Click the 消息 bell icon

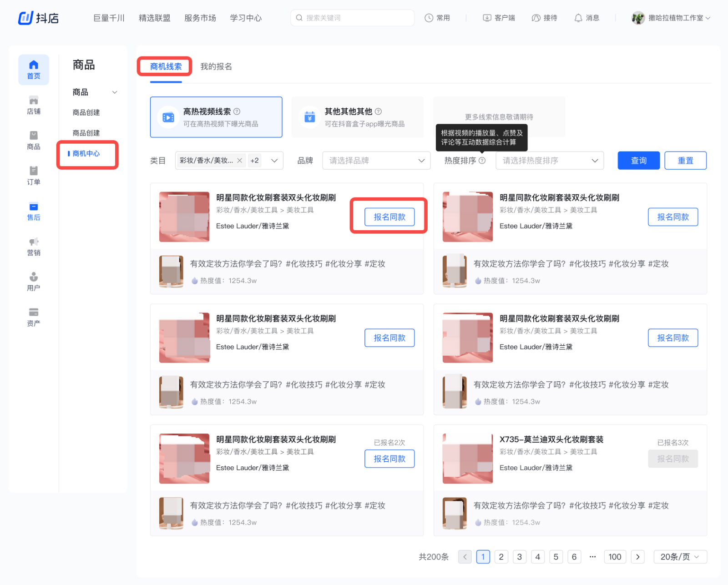pos(578,18)
